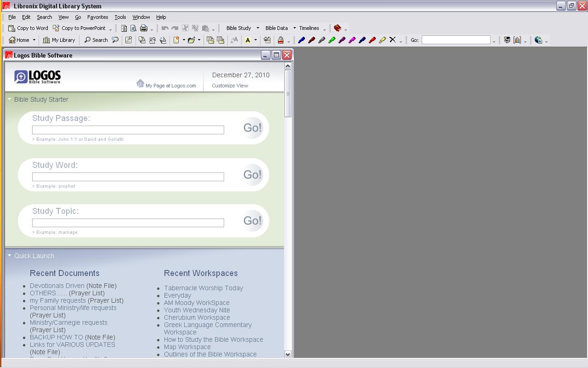Click Go! button for Study Passage

pyautogui.click(x=253, y=128)
